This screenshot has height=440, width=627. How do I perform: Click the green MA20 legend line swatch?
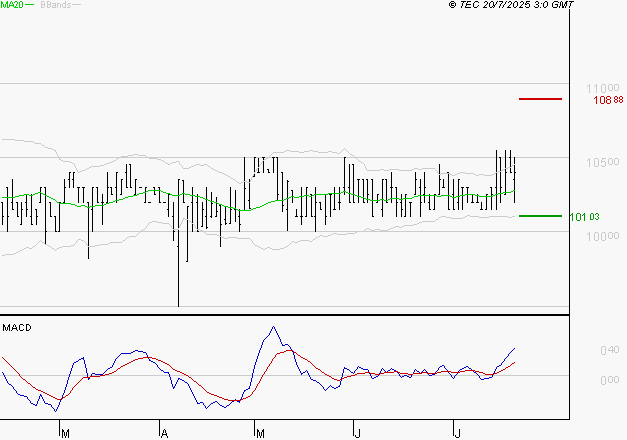(31, 6)
